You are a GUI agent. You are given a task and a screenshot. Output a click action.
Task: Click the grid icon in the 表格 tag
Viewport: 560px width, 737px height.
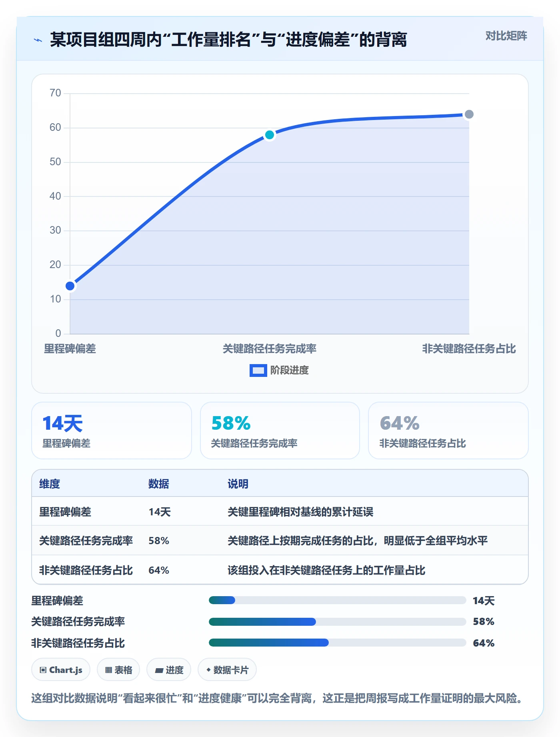(x=108, y=670)
